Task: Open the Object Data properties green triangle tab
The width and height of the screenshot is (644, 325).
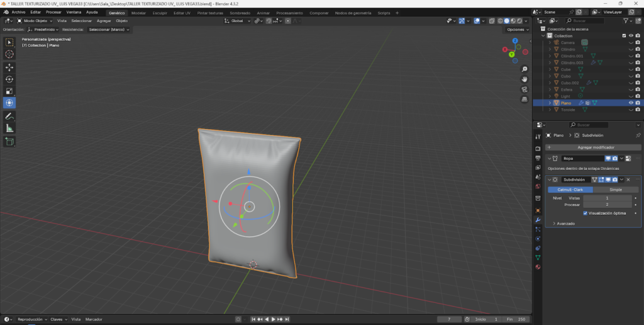Action: (538, 258)
